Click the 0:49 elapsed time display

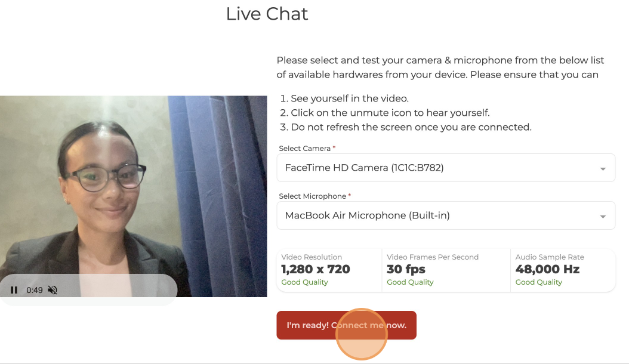35,290
